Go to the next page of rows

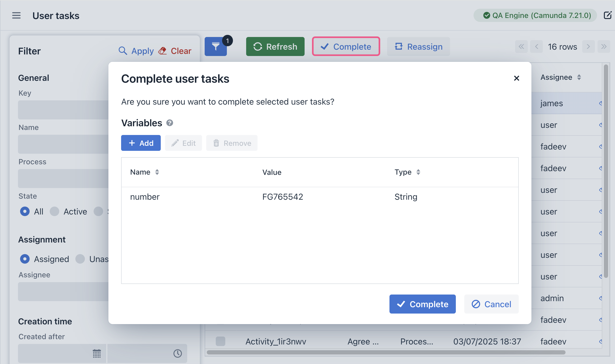(588, 46)
